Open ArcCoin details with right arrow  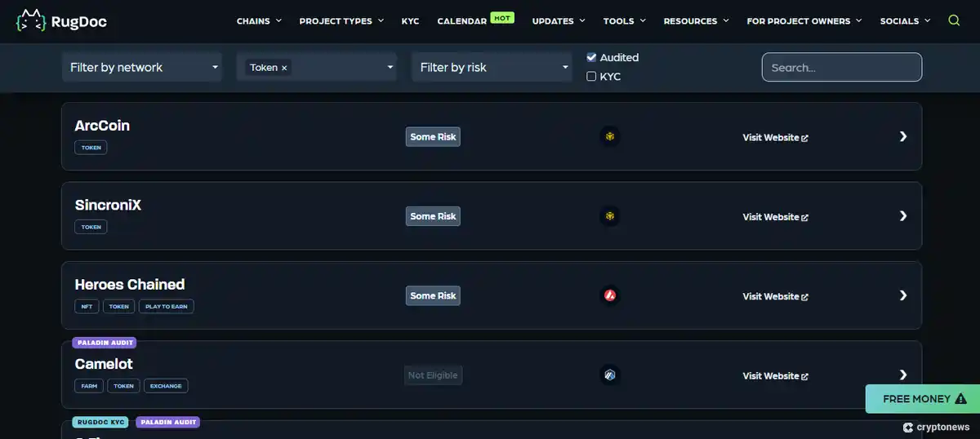902,136
